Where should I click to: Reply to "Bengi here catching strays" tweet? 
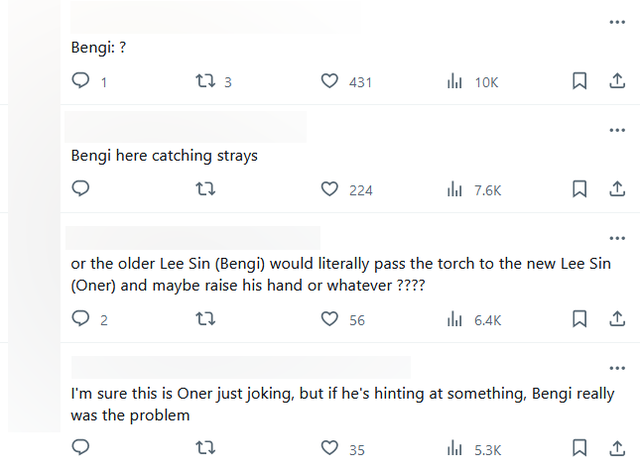tap(82, 188)
